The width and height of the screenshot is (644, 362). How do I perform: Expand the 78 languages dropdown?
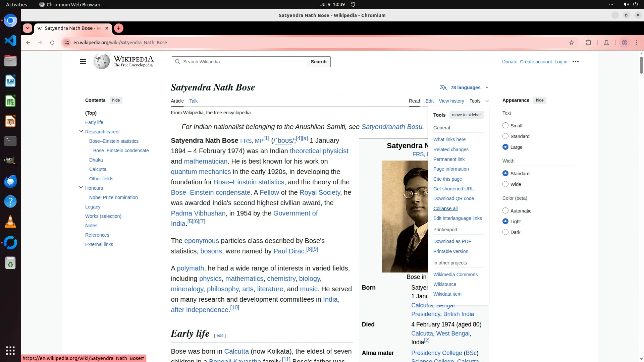point(465,87)
